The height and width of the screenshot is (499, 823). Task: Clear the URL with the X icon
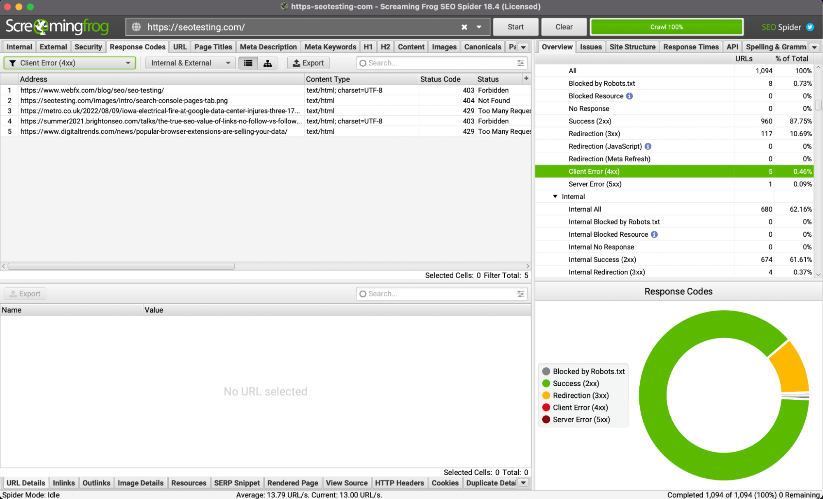coord(465,27)
